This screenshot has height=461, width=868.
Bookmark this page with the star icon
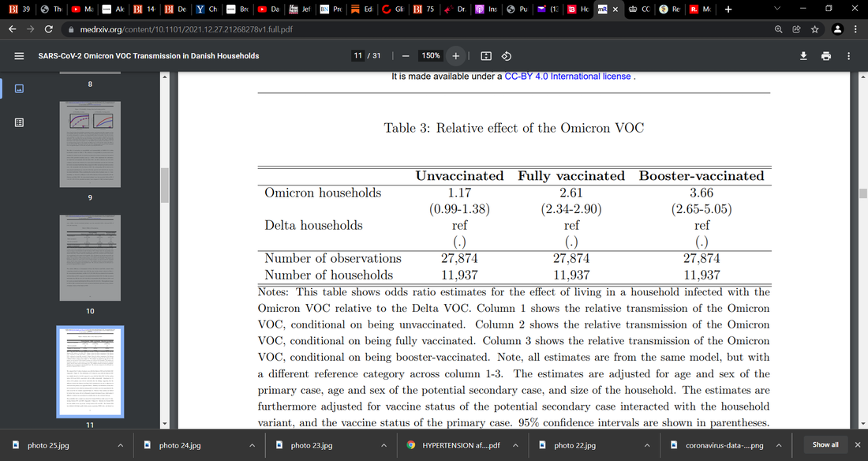click(815, 29)
